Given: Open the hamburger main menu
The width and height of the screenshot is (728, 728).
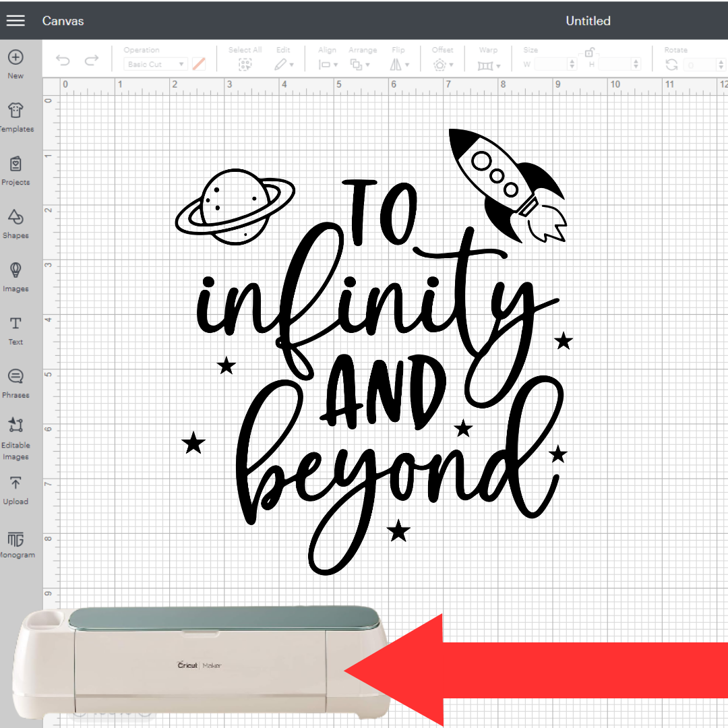Looking at the screenshot, I should [16, 20].
